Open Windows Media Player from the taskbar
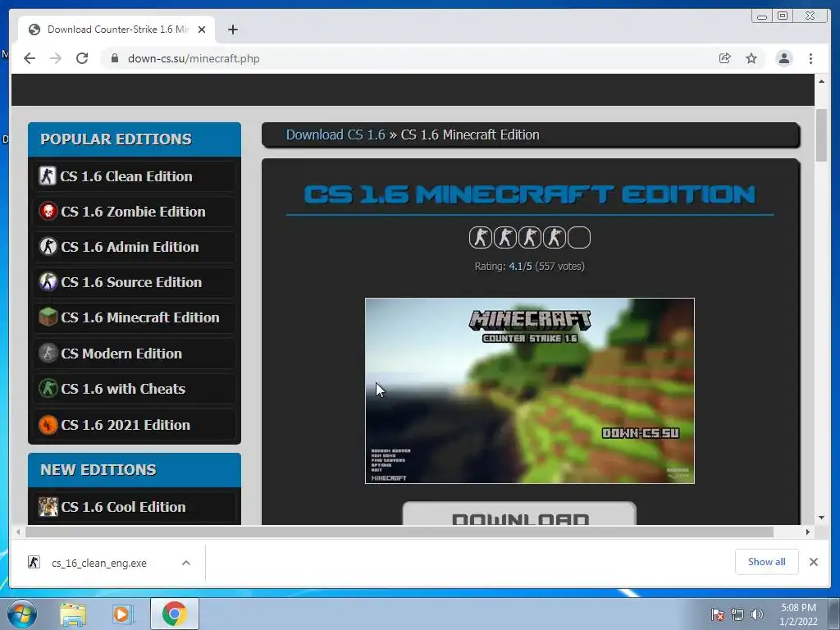 [x=123, y=614]
